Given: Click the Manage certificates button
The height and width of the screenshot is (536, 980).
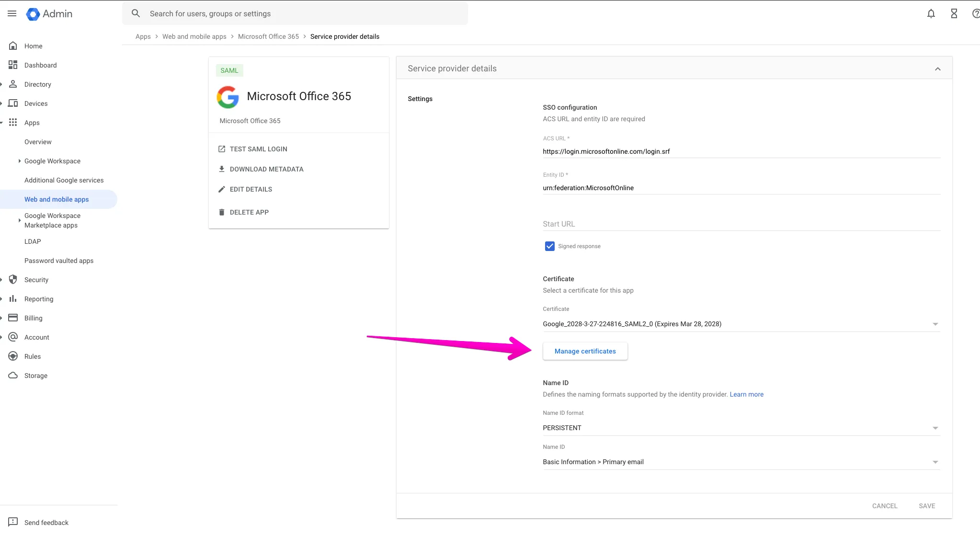Looking at the screenshot, I should click(585, 351).
